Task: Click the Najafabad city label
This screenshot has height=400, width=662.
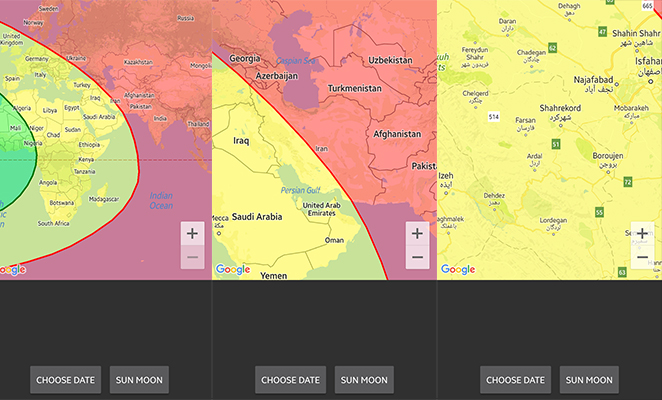Action: (593, 84)
